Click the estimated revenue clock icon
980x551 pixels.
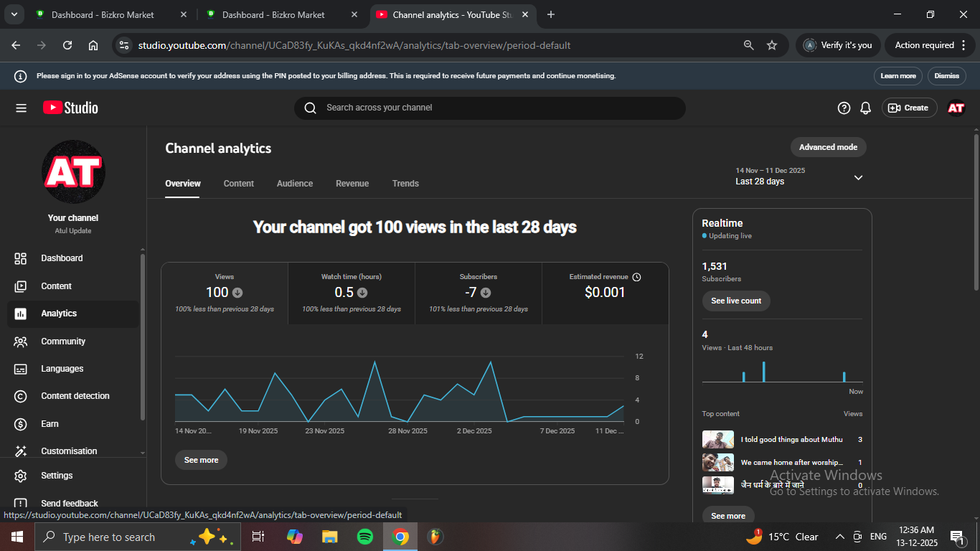[x=636, y=277]
